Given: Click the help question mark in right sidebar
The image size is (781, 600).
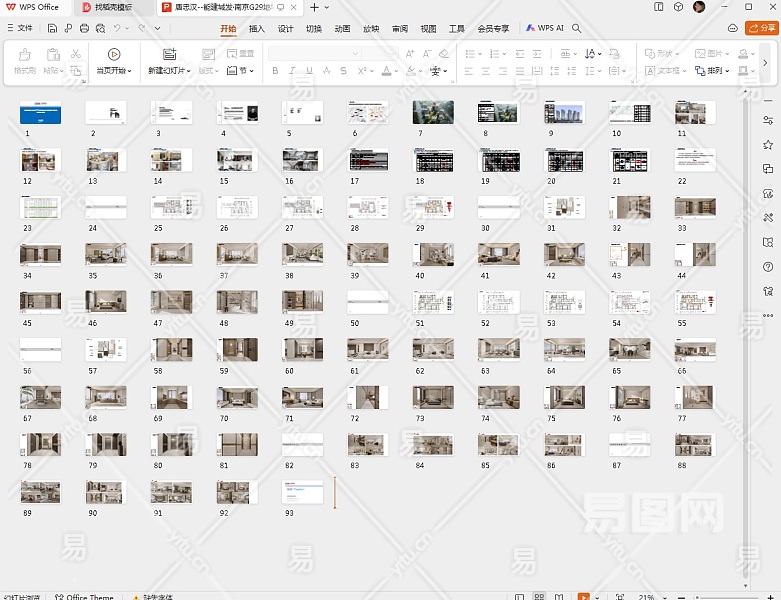Looking at the screenshot, I should tap(768, 267).
